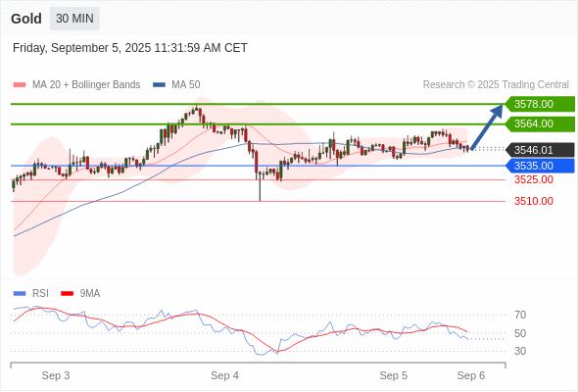The height and width of the screenshot is (392, 578).
Task: Select the 3564.00 resistance price tag
Action: point(540,123)
